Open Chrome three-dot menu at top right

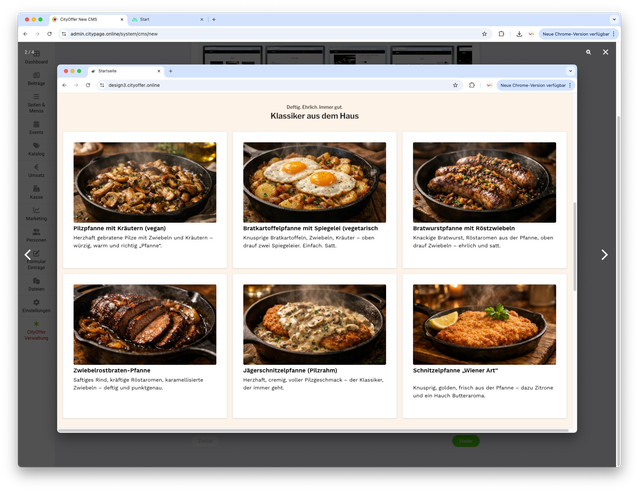(x=614, y=34)
